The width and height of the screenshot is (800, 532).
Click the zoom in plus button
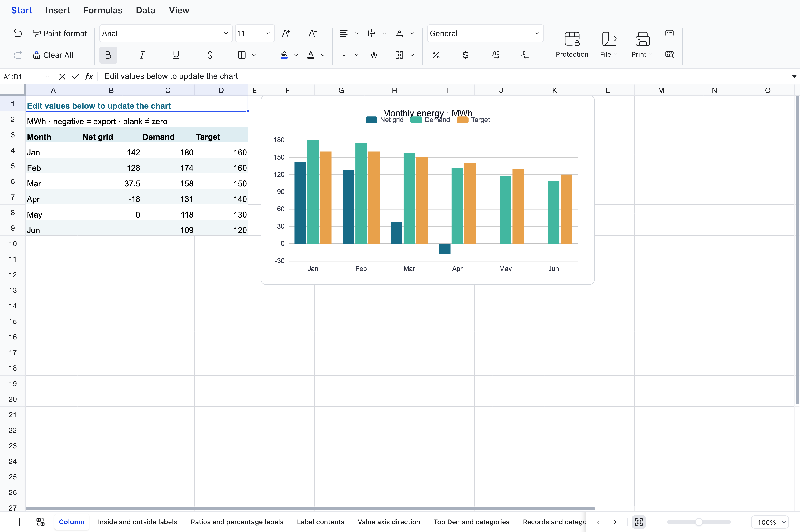(741, 522)
